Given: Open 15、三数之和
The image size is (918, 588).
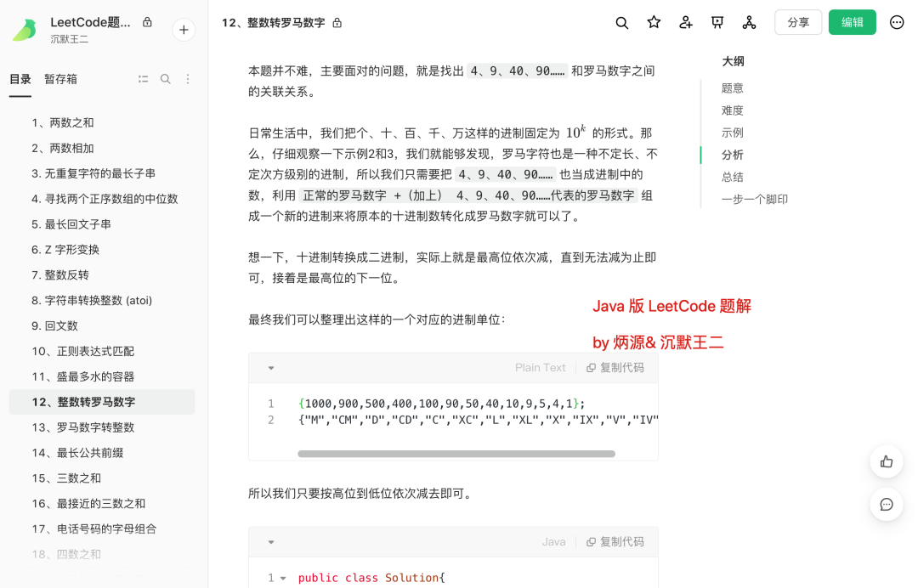Looking at the screenshot, I should click(102, 478).
